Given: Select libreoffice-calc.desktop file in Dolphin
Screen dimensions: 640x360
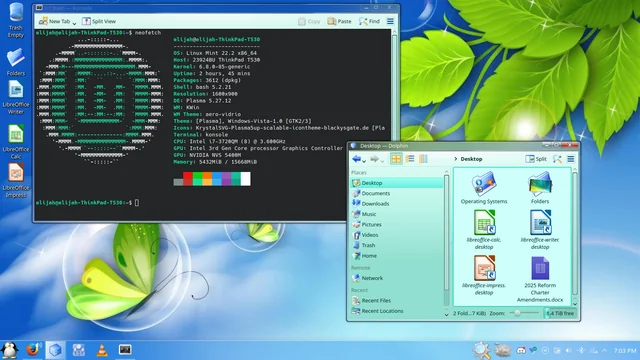Looking at the screenshot, I should tap(484, 230).
